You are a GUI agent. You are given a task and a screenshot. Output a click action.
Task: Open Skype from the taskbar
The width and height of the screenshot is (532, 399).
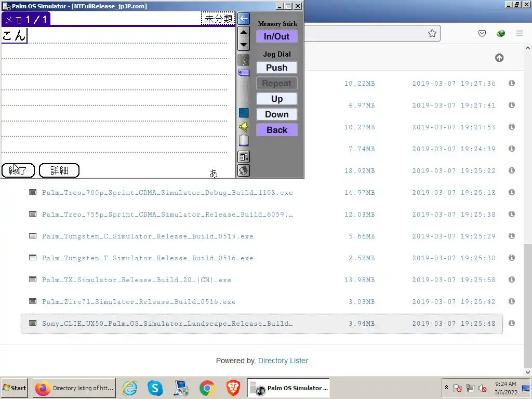coord(155,388)
